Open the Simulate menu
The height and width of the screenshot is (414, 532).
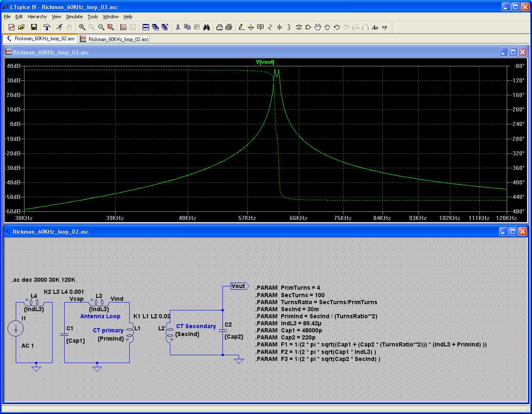[74, 17]
